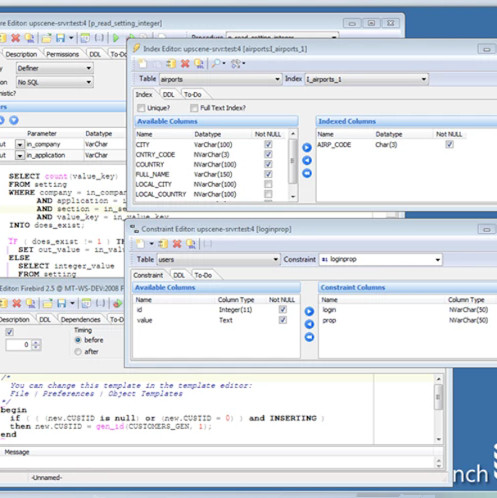Open the Table airports dropdown
497x498 pixels.
277,79
